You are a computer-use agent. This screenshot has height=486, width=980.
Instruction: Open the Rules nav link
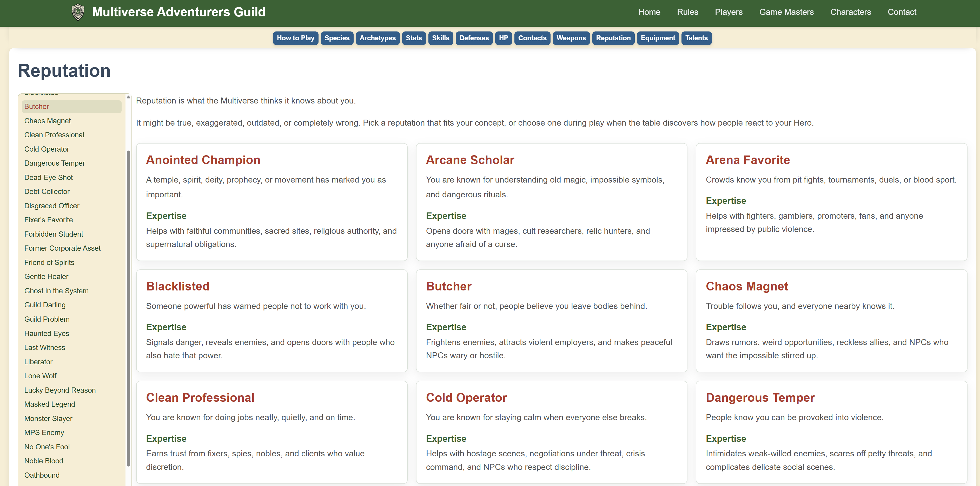pos(687,12)
